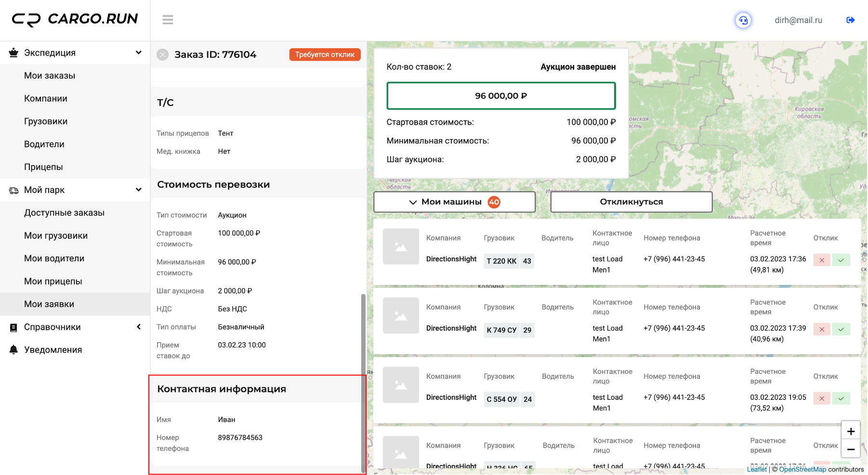
Task: Open Мои заказы in the sidebar
Action: coord(50,76)
